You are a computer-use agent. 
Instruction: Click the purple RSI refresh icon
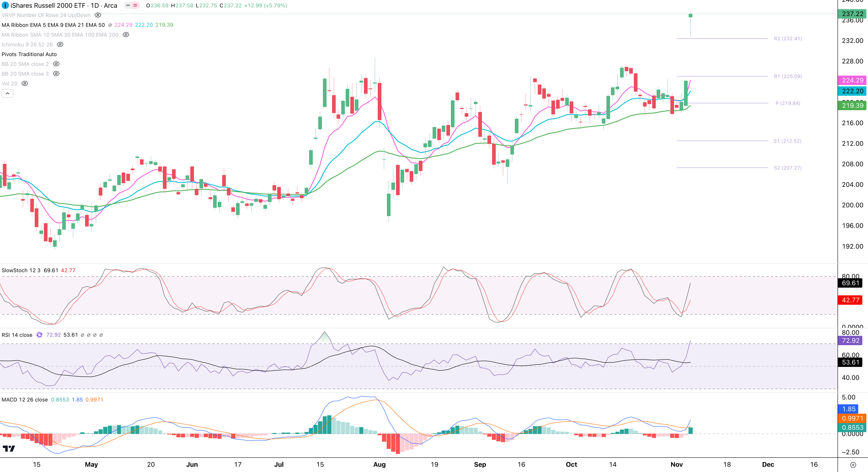[x=39, y=335]
